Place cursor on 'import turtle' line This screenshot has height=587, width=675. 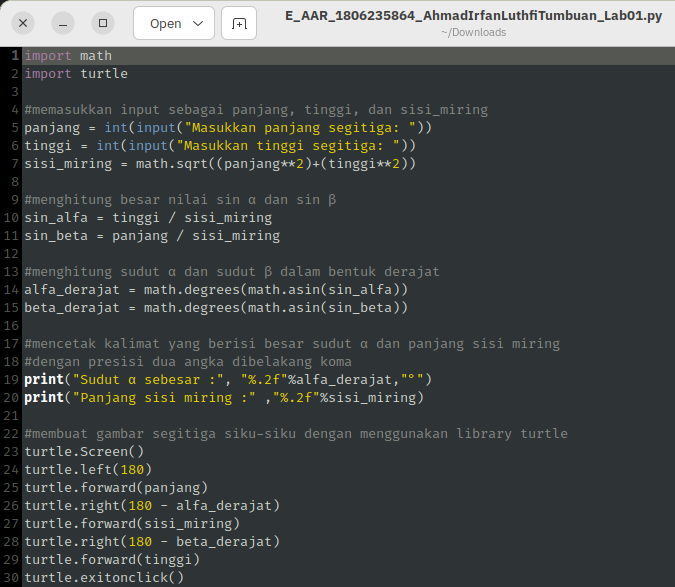[76, 74]
